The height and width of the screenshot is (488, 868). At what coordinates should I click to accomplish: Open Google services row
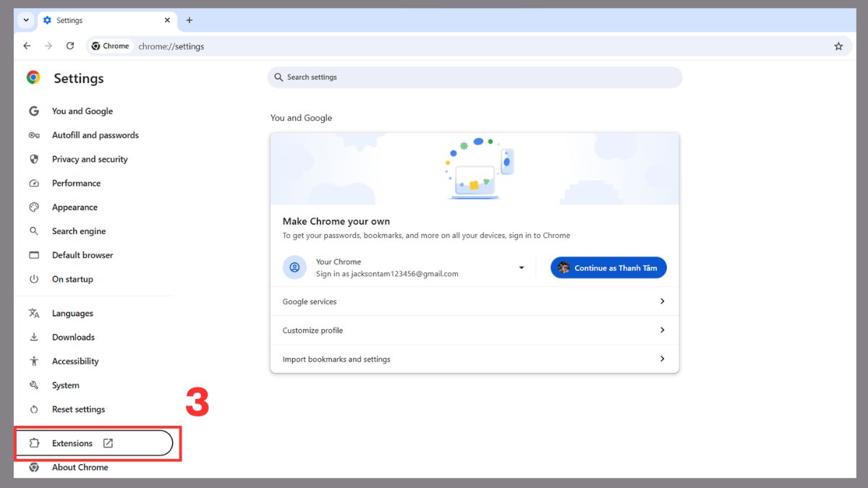[x=475, y=301]
